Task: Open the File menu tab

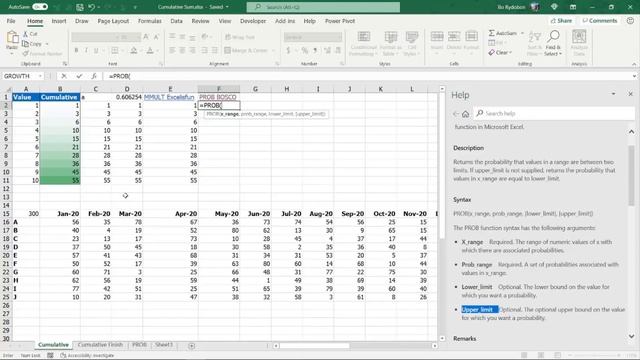Action: 11,21
